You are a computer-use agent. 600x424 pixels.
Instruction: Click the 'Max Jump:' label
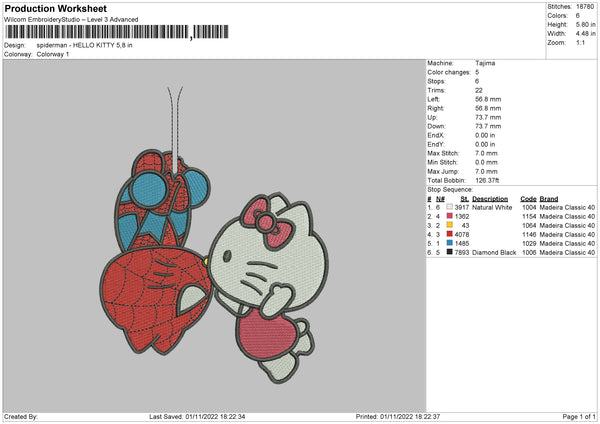[443, 171]
